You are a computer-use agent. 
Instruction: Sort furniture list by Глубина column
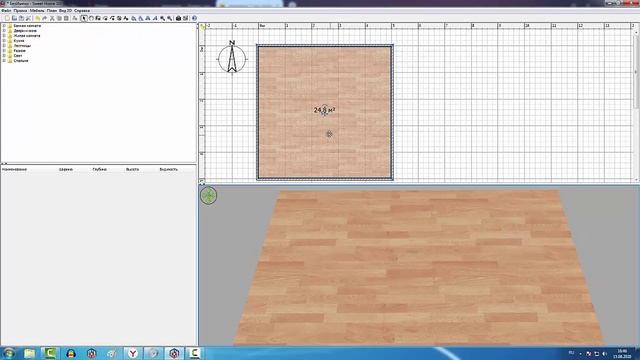pyautogui.click(x=100, y=169)
